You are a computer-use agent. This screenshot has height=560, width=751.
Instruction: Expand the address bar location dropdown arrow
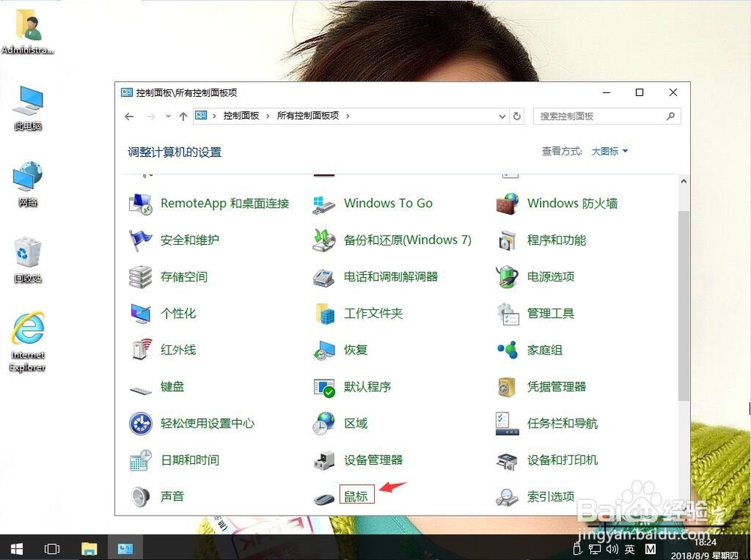pyautogui.click(x=502, y=116)
